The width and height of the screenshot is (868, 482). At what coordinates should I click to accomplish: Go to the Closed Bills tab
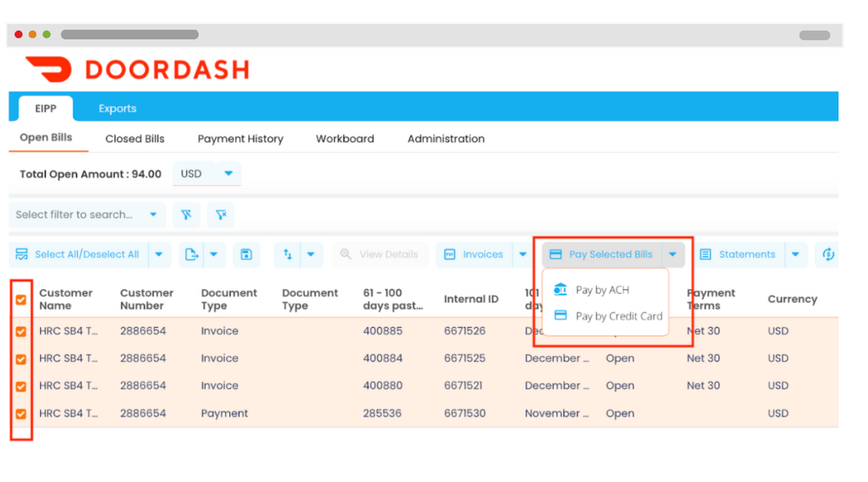(135, 139)
